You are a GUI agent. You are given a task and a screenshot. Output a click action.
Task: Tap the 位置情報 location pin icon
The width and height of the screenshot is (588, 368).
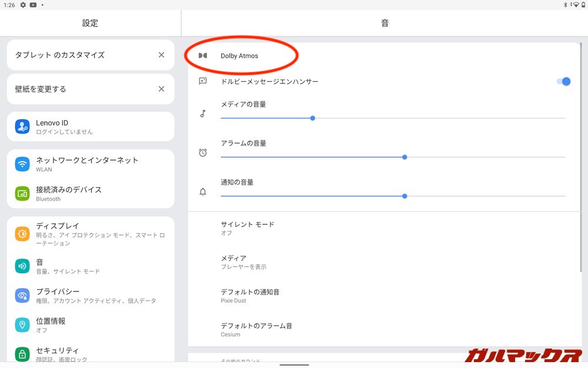click(22, 325)
